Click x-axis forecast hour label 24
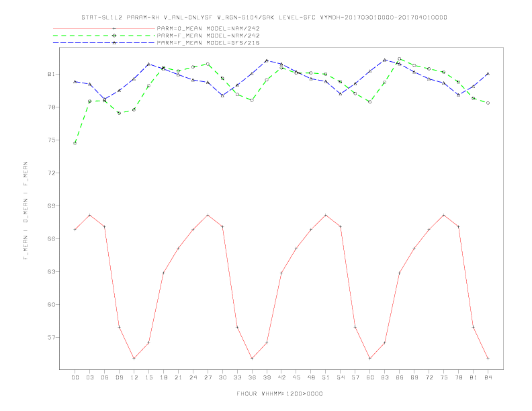Image resolution: width=532 pixels, height=411 pixels. (193, 377)
